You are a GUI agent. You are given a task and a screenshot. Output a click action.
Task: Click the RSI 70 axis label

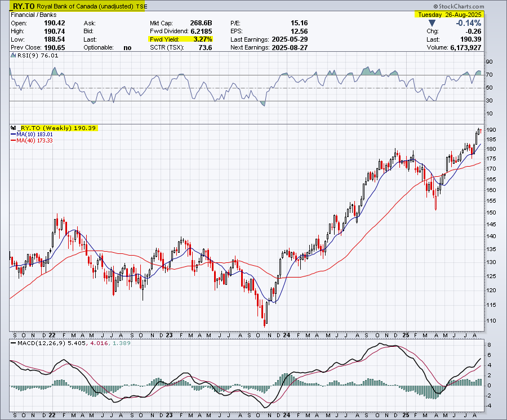(490, 75)
